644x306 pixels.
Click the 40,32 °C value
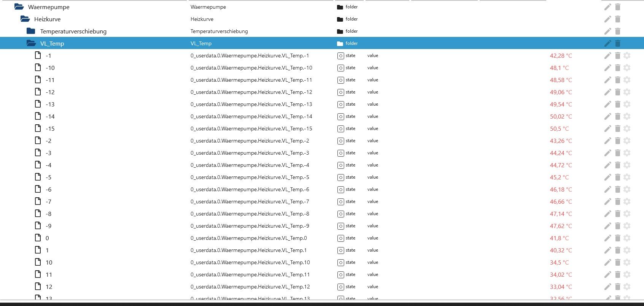pos(561,250)
